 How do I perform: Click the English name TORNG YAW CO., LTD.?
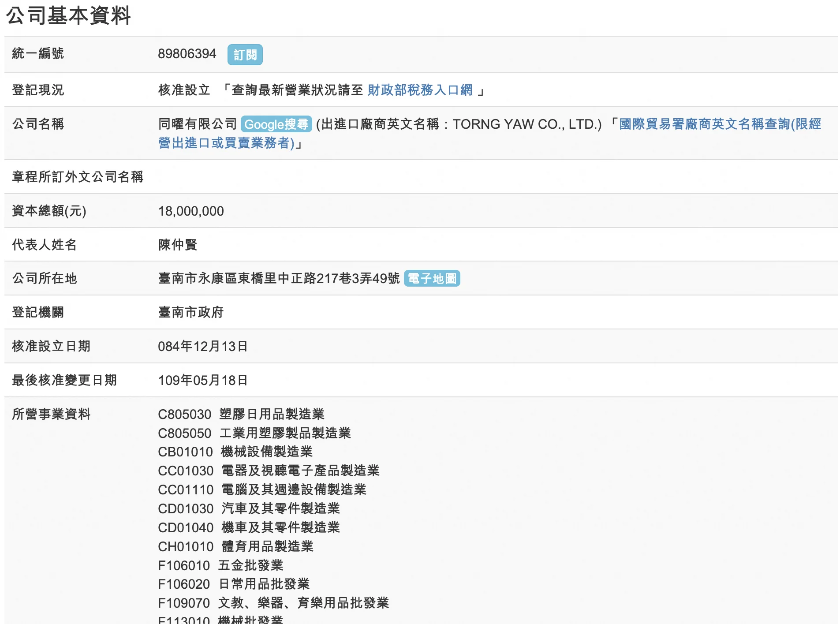tap(527, 124)
